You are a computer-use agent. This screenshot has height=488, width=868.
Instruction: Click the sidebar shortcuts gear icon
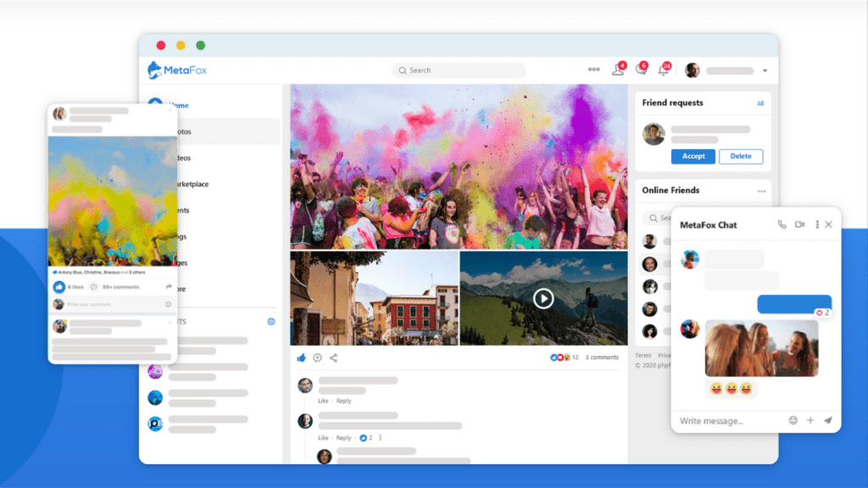click(x=271, y=321)
